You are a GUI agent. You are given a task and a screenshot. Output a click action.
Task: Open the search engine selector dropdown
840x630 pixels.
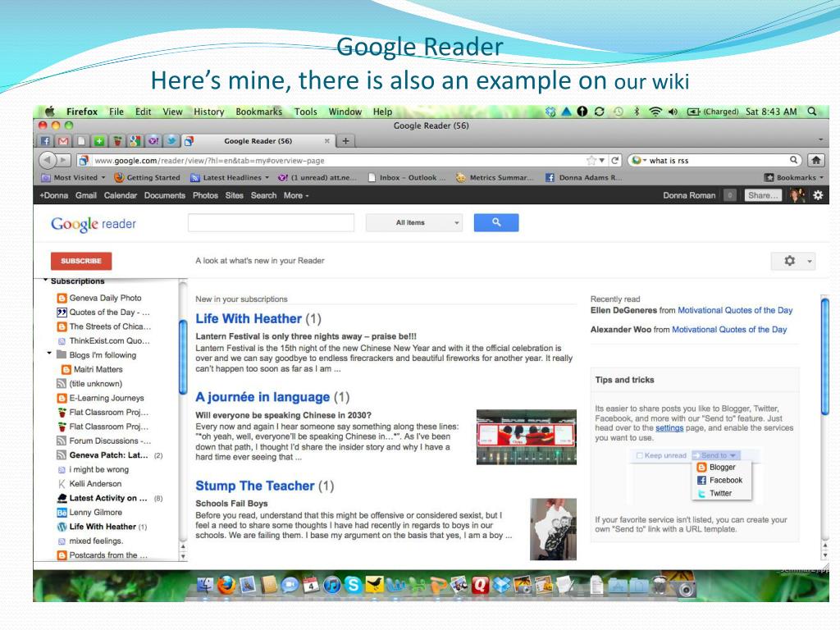coord(639,160)
